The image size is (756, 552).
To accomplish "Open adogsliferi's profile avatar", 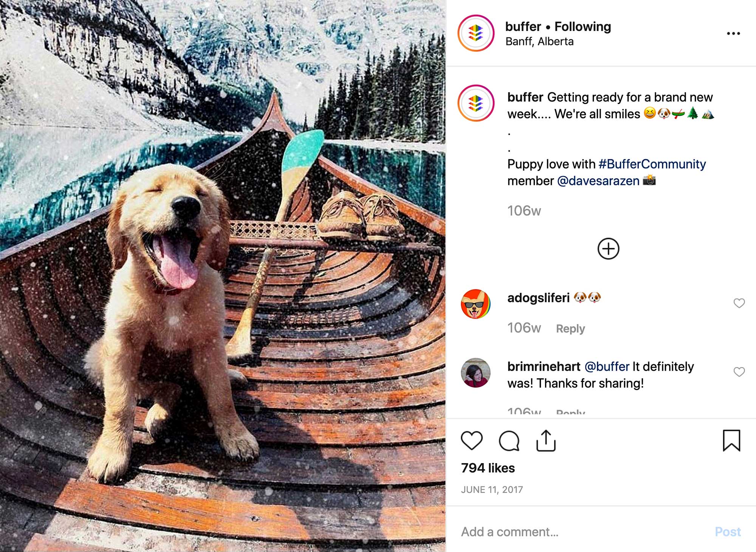I will pyautogui.click(x=476, y=304).
